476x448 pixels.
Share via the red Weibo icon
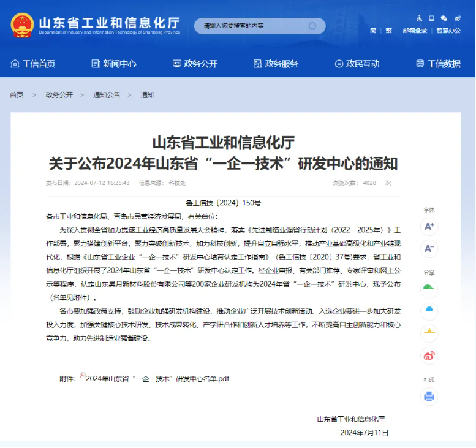point(429,355)
